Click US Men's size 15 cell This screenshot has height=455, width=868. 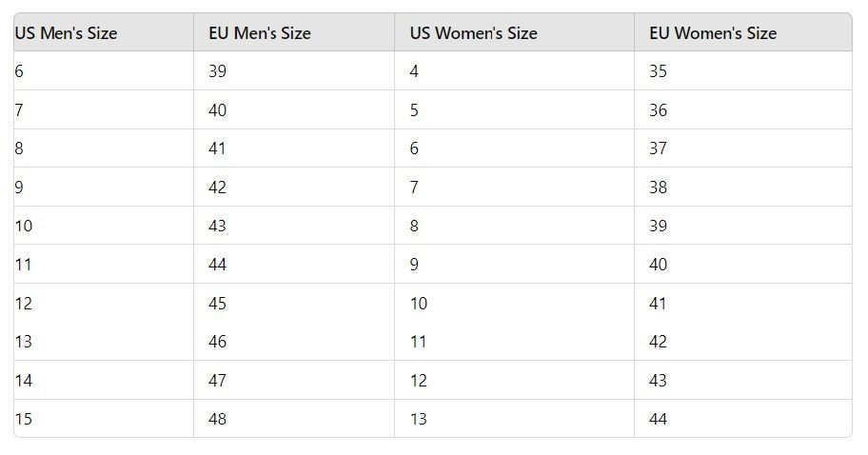click(104, 419)
